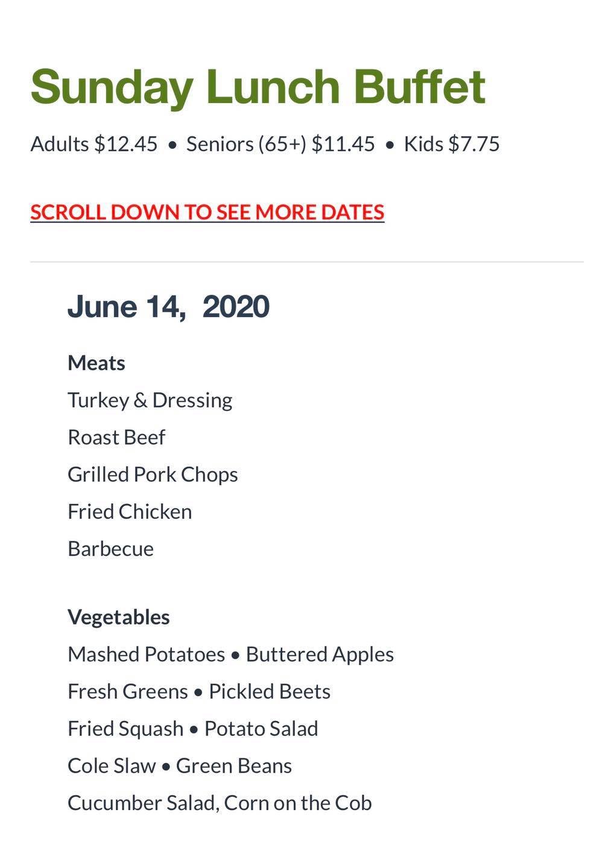614x868 pixels.
Task: Click the Meats section label
Action: [97, 363]
